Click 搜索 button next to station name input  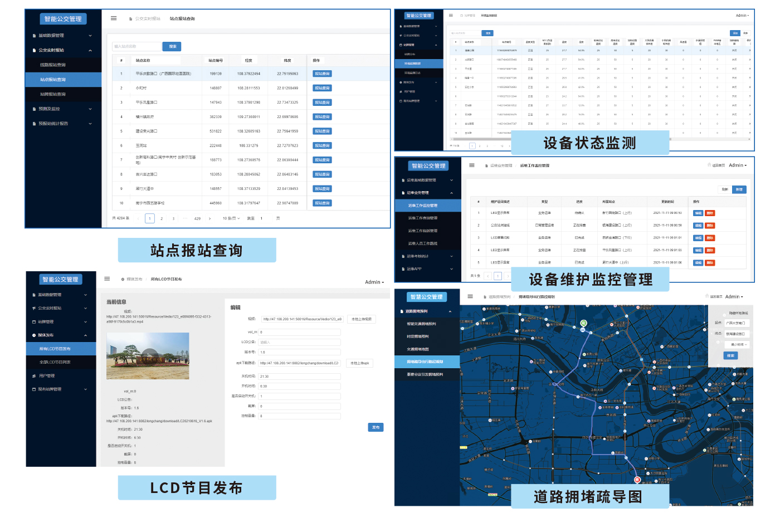(x=172, y=46)
